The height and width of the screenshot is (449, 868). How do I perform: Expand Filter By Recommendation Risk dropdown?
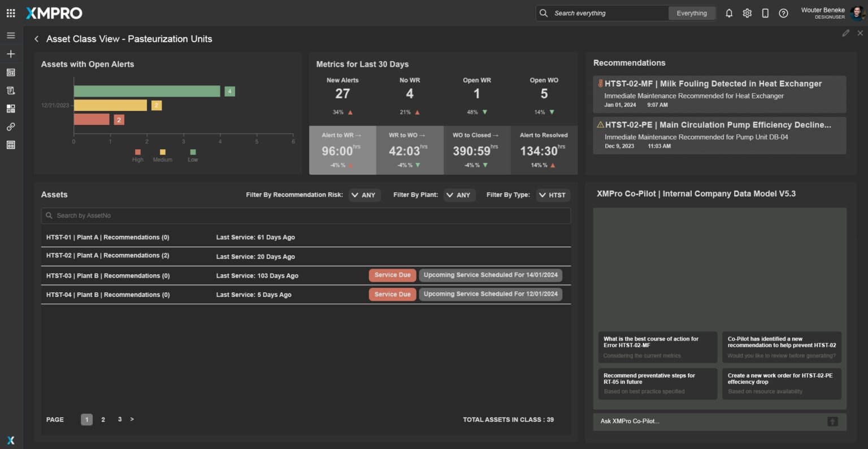tap(363, 195)
